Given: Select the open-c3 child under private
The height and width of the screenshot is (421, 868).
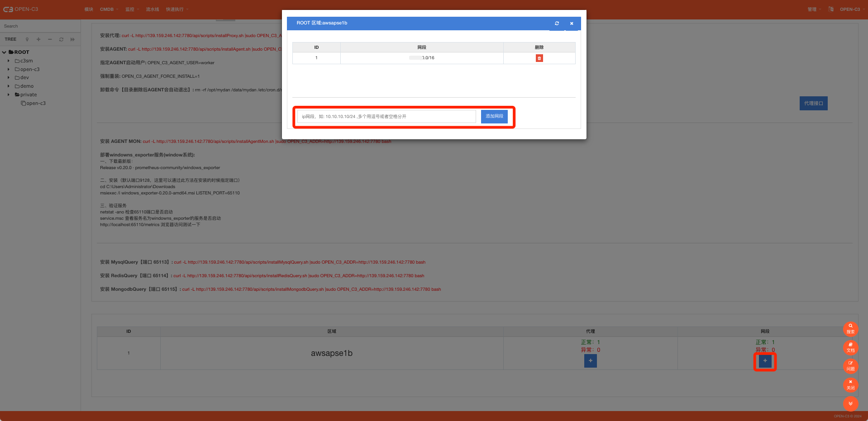Looking at the screenshot, I should coord(36,103).
